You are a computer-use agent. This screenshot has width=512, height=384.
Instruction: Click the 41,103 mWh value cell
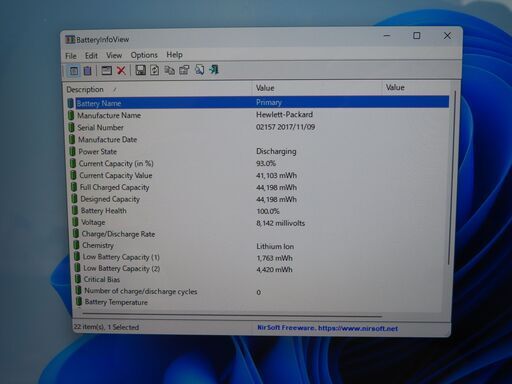(276, 175)
